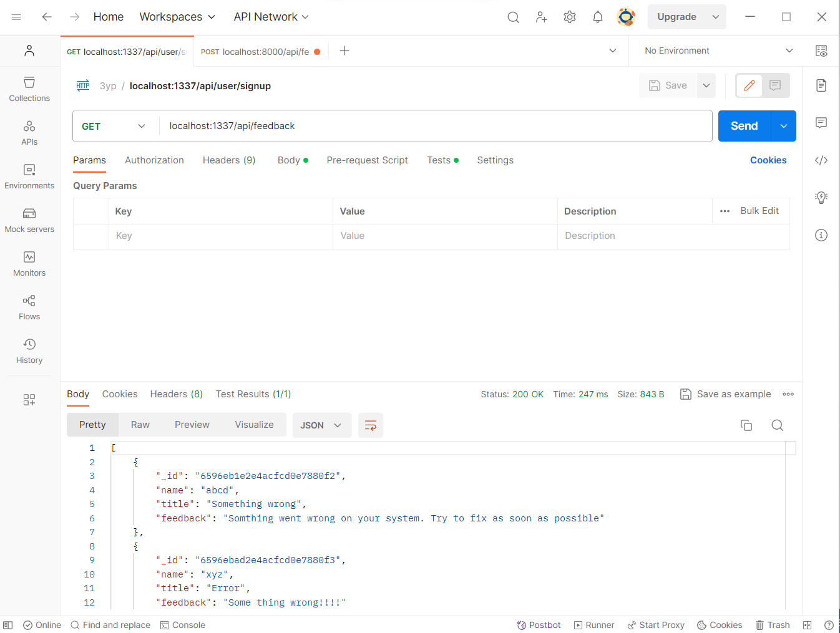840x633 pixels.
Task: Click the invite people icon
Action: tap(542, 17)
